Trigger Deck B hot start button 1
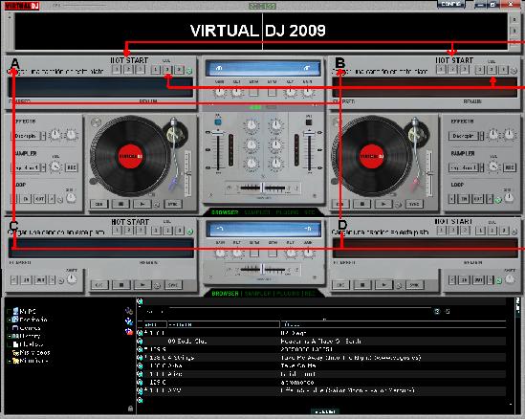This screenshot has width=525, height=420. (441, 69)
